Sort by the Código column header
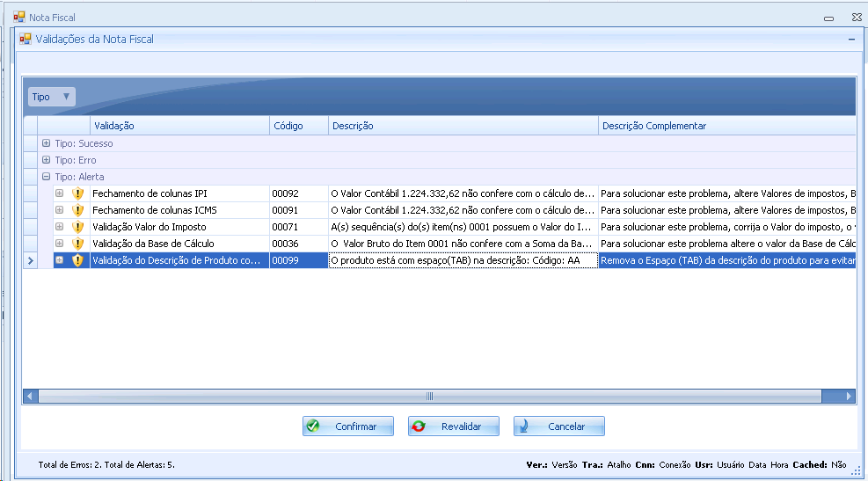Viewport: 868px width, 481px height. click(298, 126)
